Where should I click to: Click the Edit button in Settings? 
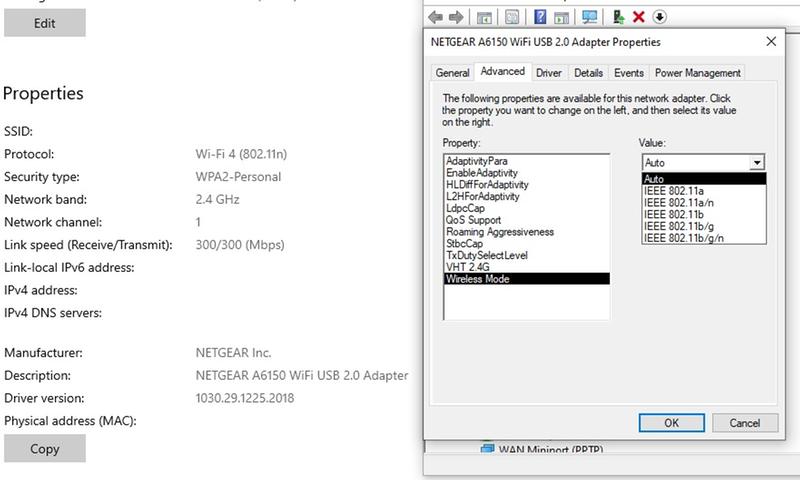click(x=45, y=23)
